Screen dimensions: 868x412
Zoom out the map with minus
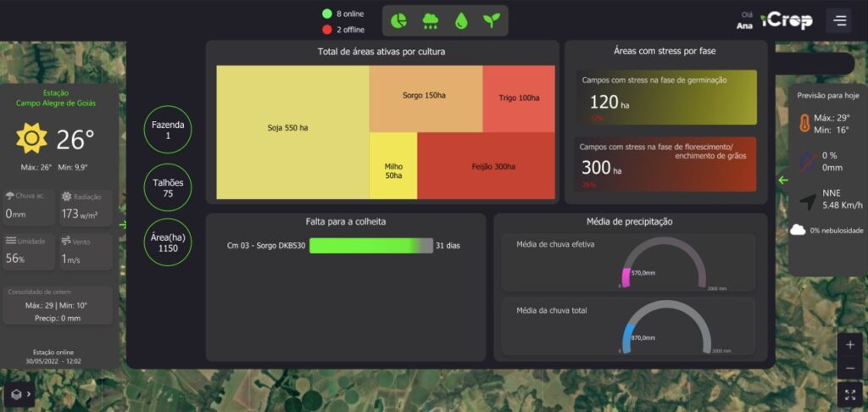[x=850, y=369]
